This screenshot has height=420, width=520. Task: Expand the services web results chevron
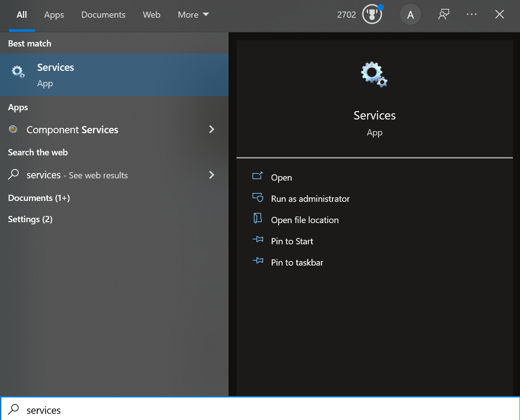[212, 175]
